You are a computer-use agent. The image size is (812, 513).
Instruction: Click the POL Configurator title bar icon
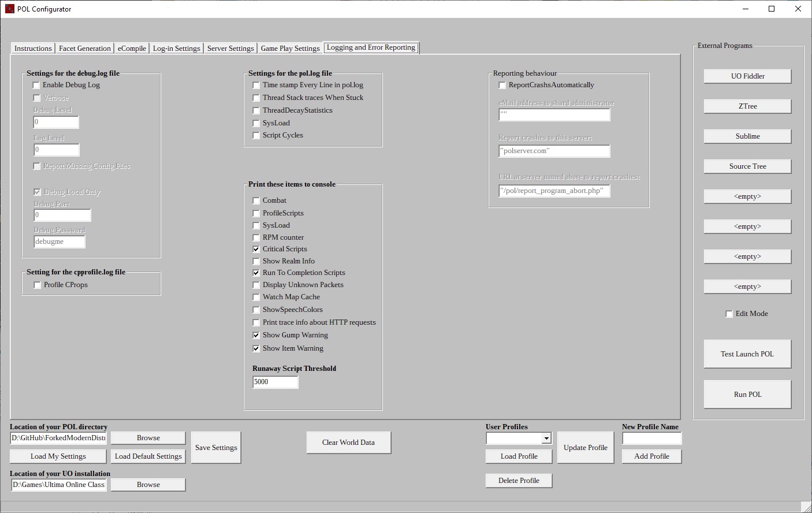9,9
